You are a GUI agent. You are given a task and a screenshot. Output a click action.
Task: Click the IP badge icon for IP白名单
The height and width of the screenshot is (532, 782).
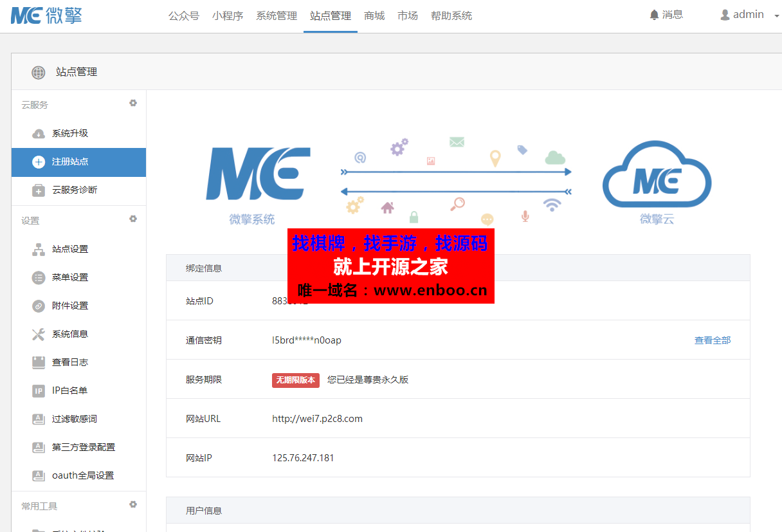coord(39,391)
